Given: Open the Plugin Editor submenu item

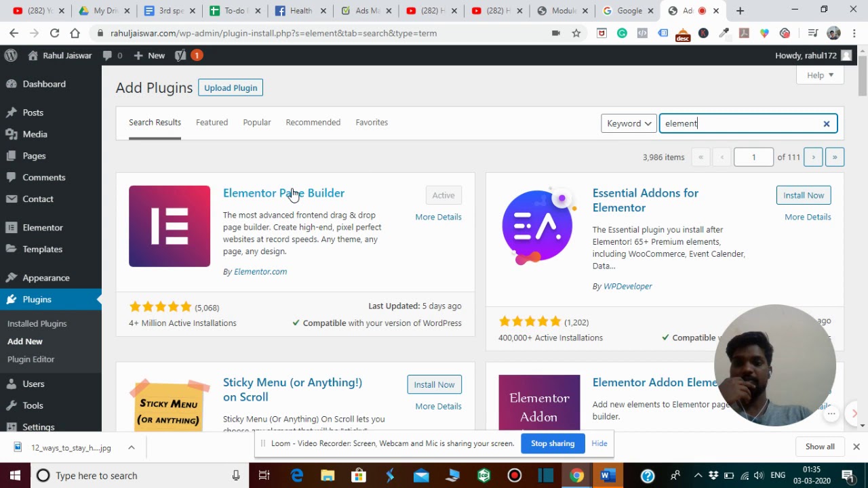Looking at the screenshot, I should pos(31,359).
